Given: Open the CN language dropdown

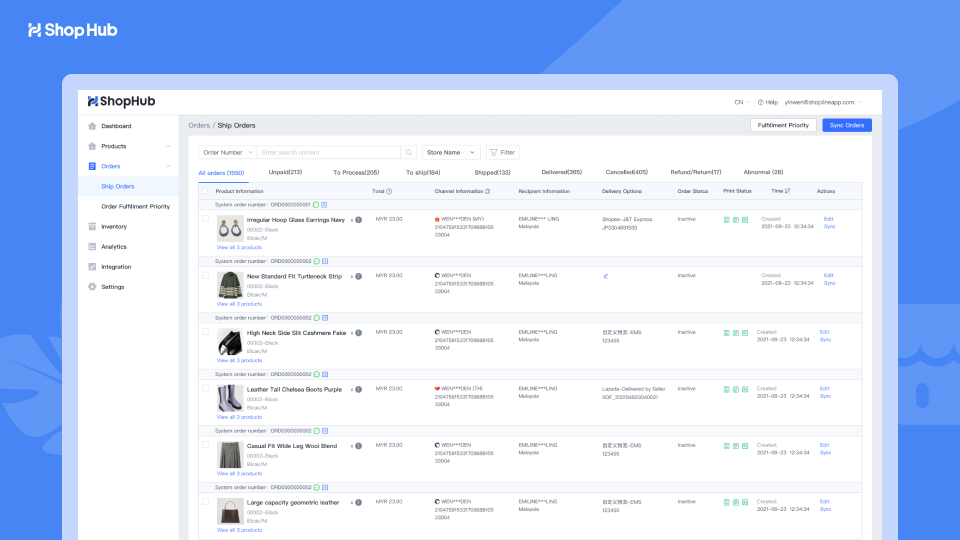Looking at the screenshot, I should pyautogui.click(x=741, y=102).
